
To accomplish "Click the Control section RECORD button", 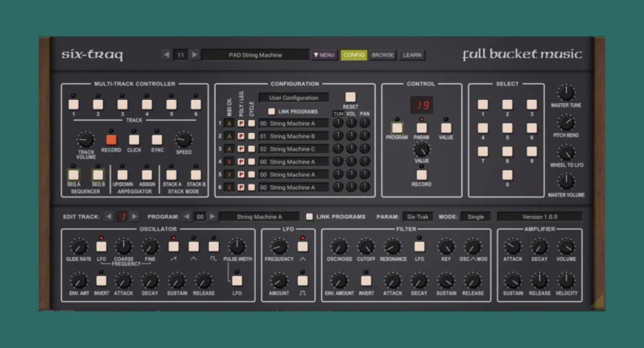I will click(x=421, y=175).
